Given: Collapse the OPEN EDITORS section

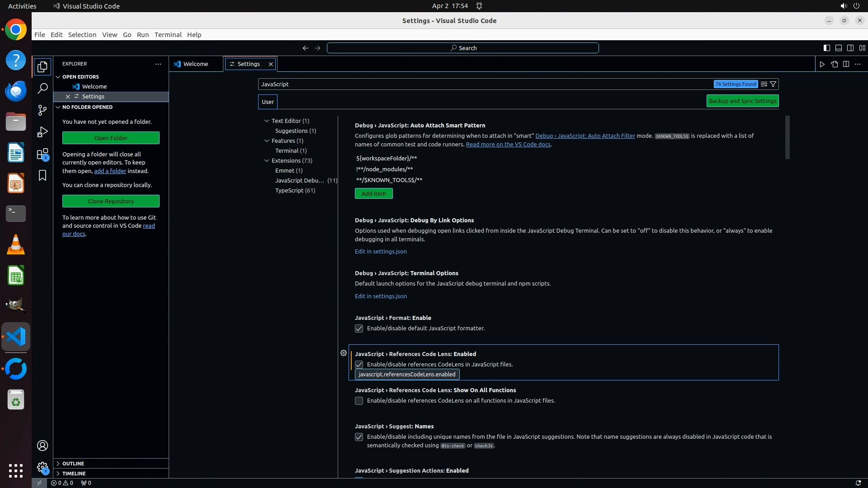Looking at the screenshot, I should pyautogui.click(x=80, y=77).
